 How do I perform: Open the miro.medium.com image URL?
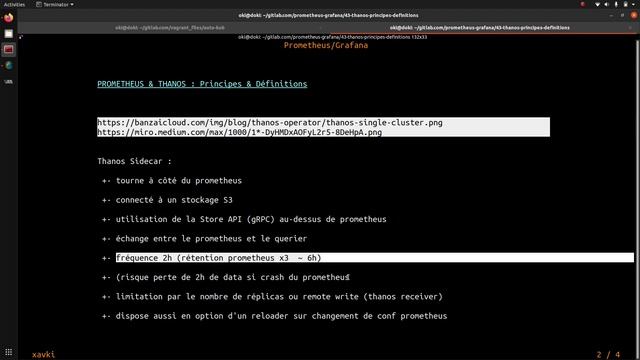[x=240, y=132]
